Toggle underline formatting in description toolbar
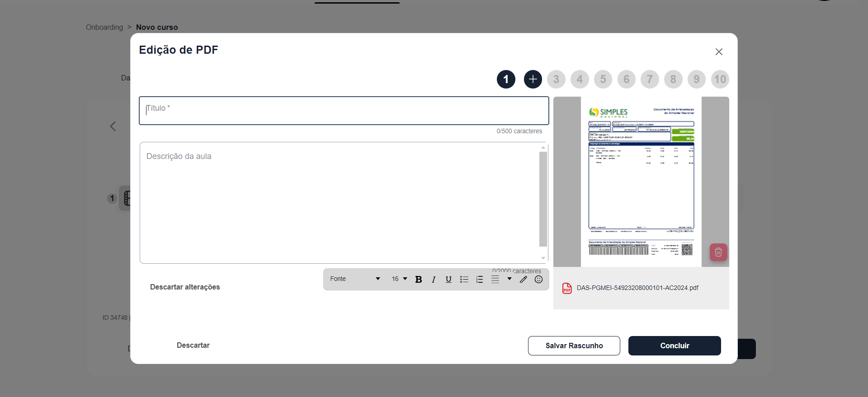 point(448,280)
